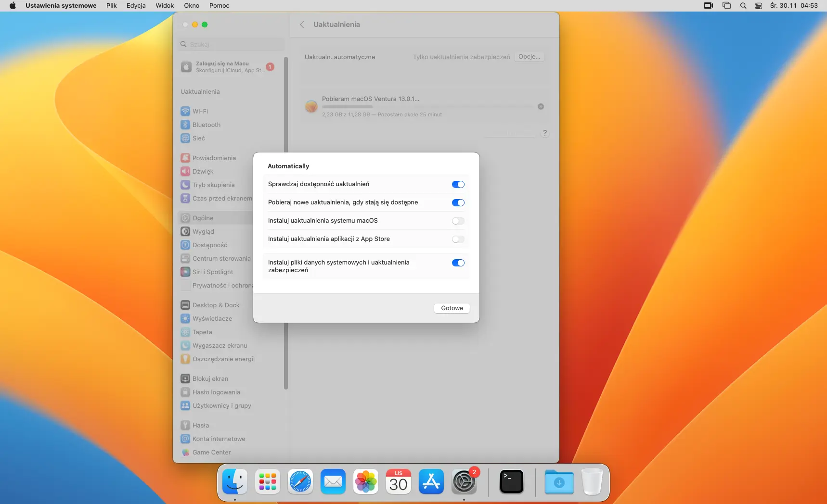827x504 pixels.
Task: Open Spotlight search in menu bar
Action: coord(743,6)
